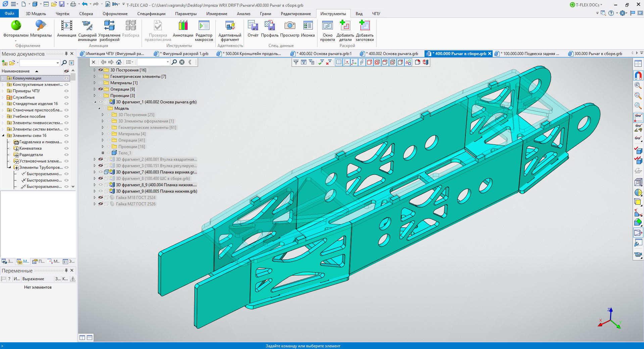
Task: Toggle visibility of 3D фрагмент_7 Планка верхняя
Action: click(101, 172)
